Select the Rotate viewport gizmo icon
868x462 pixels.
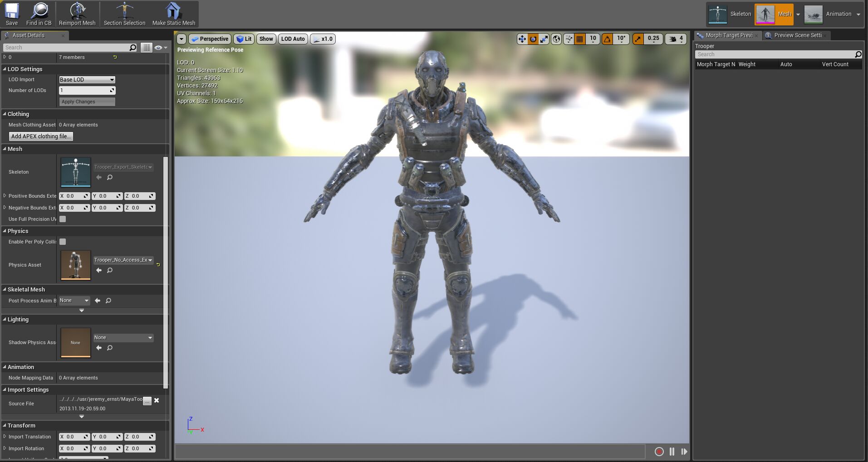point(533,39)
